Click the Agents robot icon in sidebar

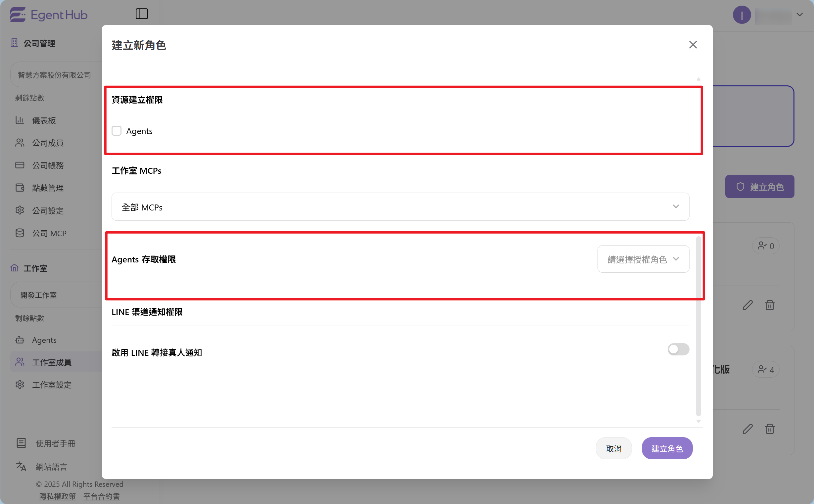[x=20, y=340]
